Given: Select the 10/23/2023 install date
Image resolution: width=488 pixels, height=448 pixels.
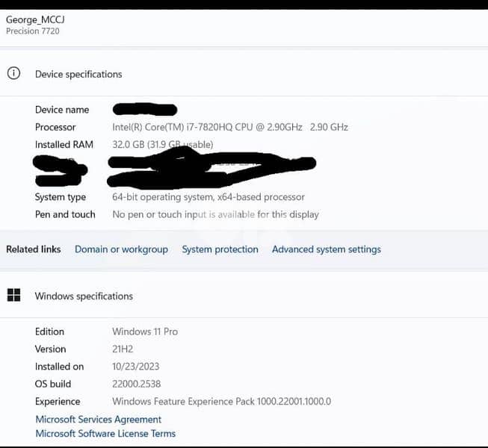Looking at the screenshot, I should pos(136,366).
